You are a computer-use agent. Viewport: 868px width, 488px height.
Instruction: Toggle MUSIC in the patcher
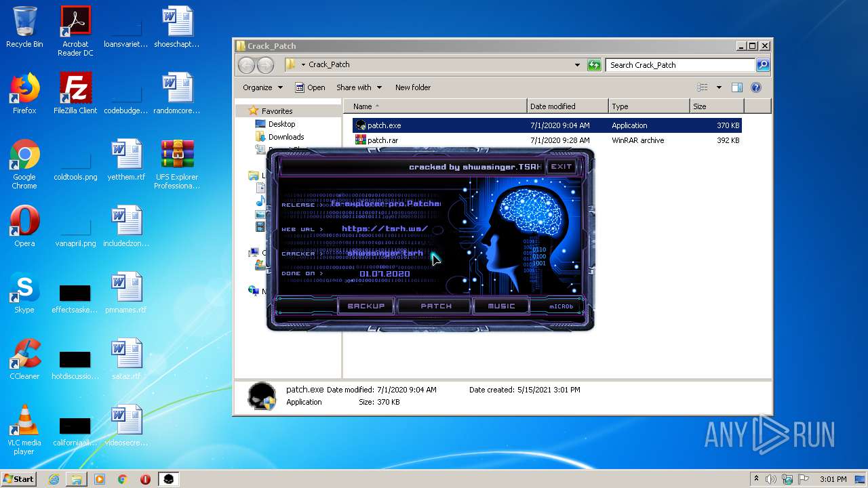coord(502,306)
